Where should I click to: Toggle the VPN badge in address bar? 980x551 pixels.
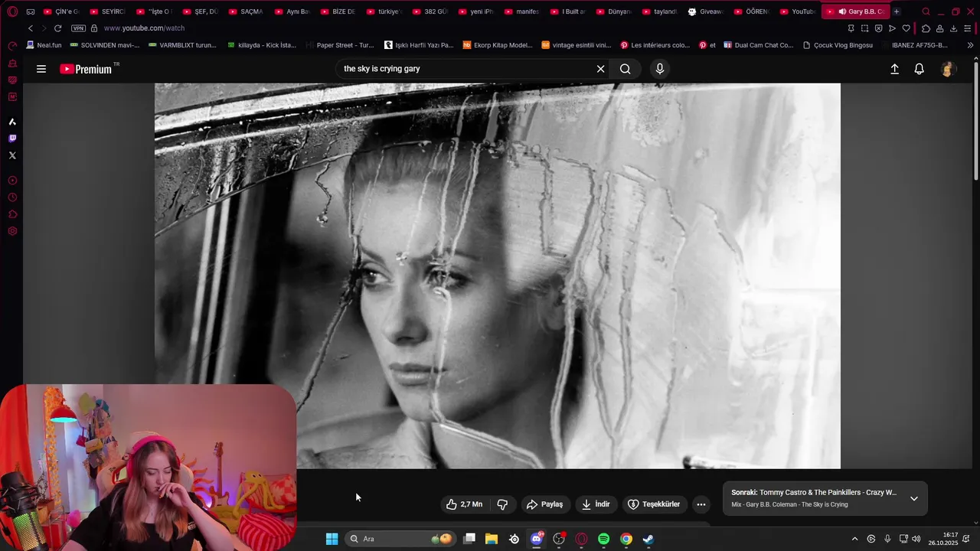[x=78, y=28]
